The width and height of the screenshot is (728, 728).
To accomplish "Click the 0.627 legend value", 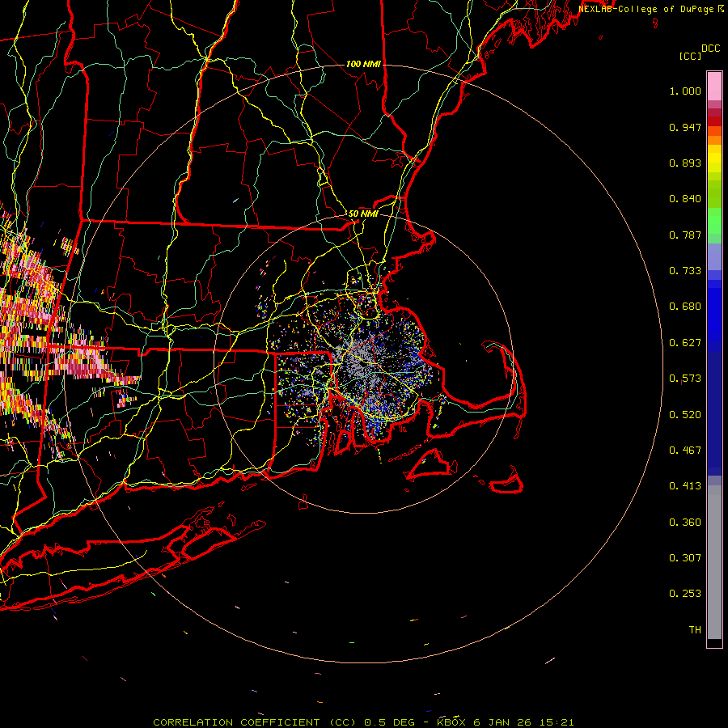I will click(685, 343).
